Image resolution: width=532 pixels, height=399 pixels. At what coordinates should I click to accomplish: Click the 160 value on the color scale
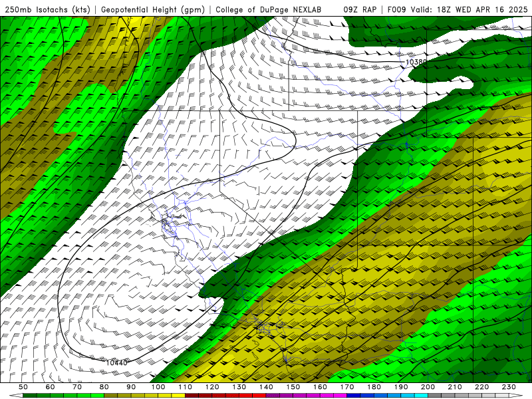pyautogui.click(x=320, y=387)
